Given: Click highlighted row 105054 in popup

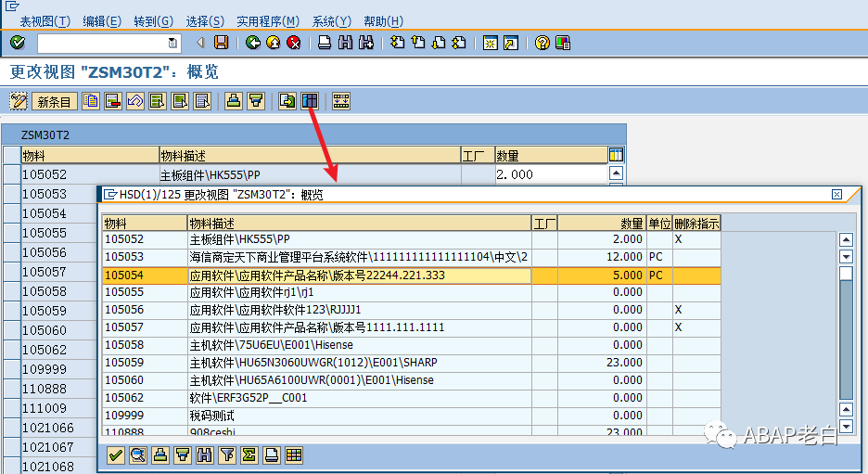Looking at the screenshot, I should point(412,275).
